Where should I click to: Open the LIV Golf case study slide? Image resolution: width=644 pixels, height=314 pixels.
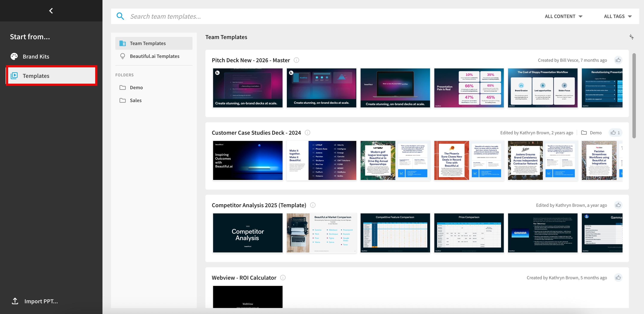pos(395,160)
